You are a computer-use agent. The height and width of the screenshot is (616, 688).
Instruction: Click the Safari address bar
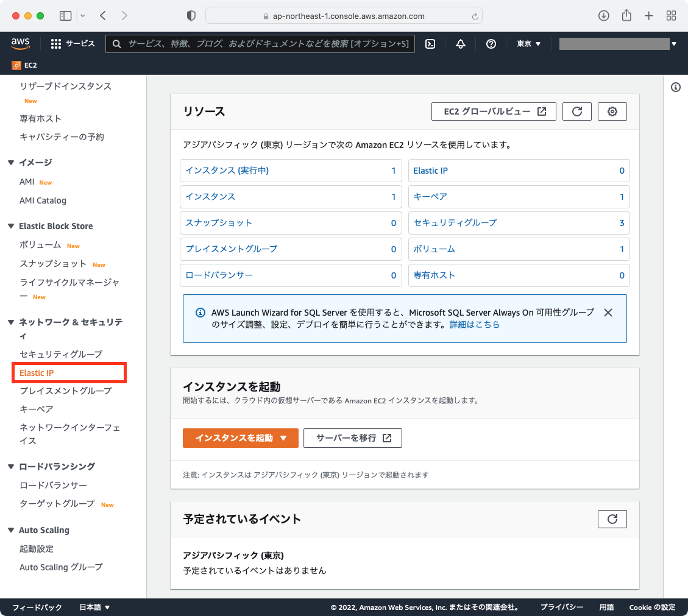(x=344, y=16)
